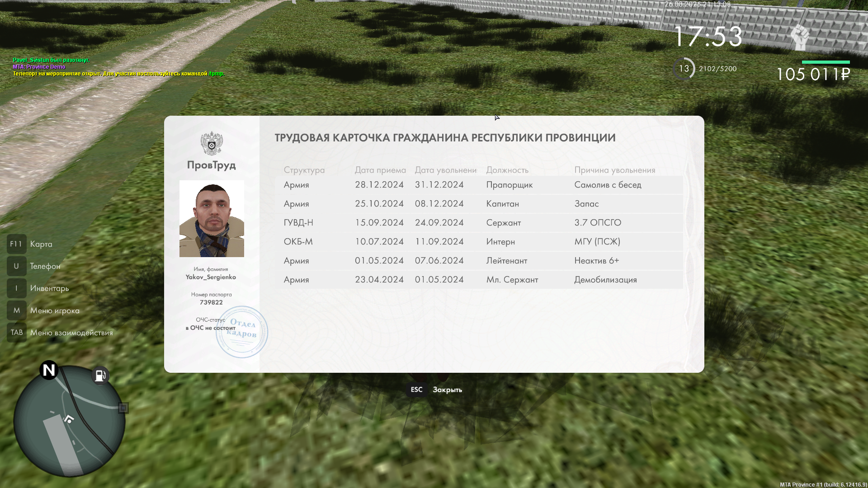Click the Причина увольнения column header
This screenshot has height=488, width=868.
point(614,170)
